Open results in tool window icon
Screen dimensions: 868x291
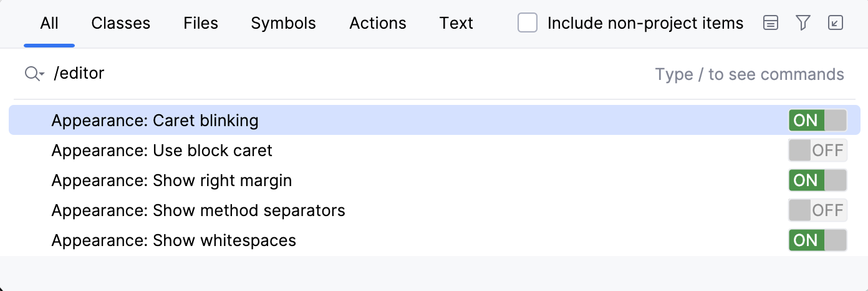(836, 24)
